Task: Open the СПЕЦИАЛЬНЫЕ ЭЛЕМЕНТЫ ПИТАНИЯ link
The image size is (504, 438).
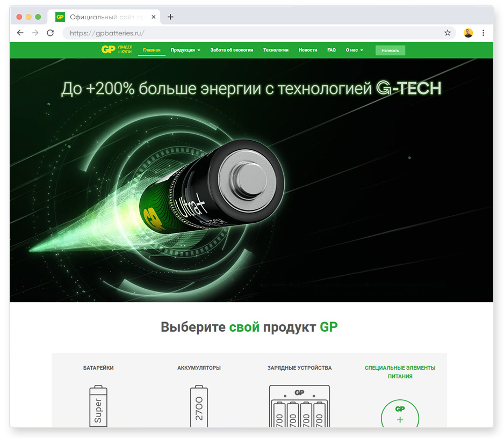Action: (400, 372)
